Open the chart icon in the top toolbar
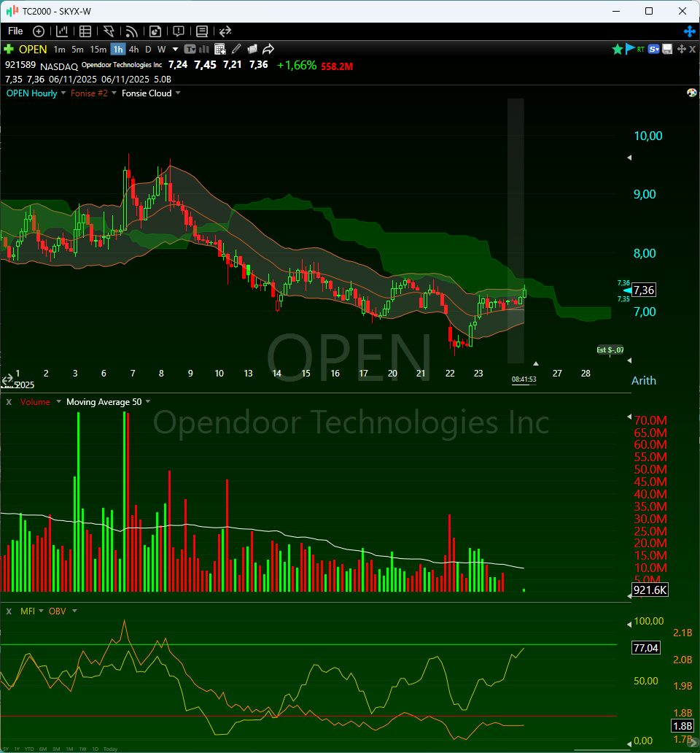700x753 pixels. [62, 31]
